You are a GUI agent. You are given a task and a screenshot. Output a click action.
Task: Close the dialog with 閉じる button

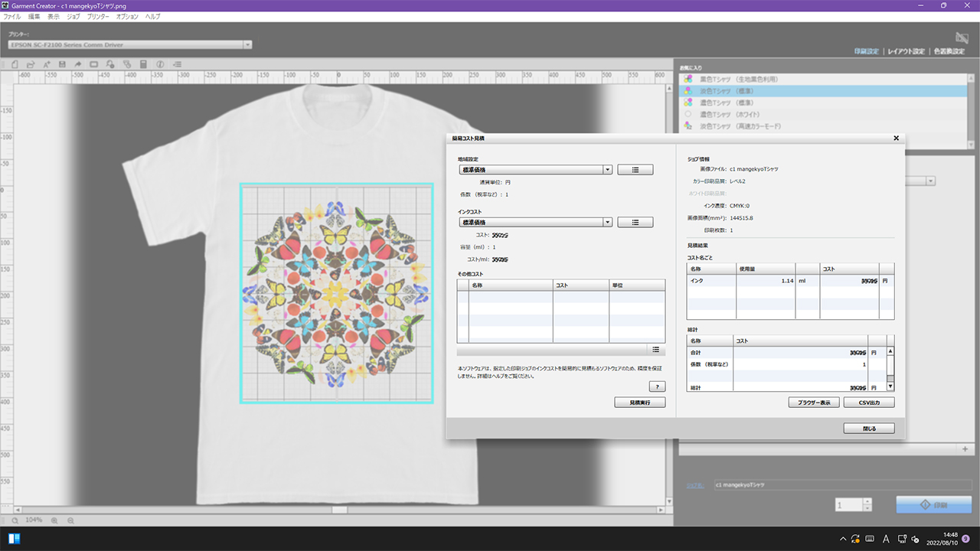click(869, 429)
